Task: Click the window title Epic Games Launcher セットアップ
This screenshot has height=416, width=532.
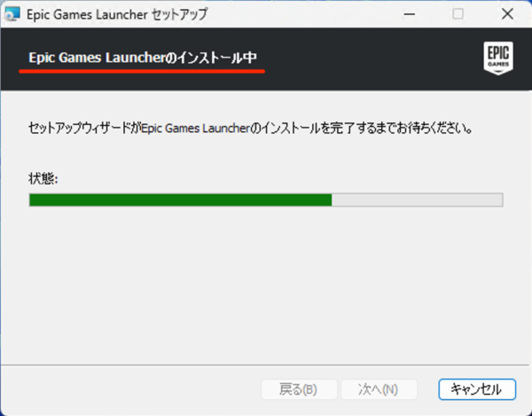Action: click(117, 14)
